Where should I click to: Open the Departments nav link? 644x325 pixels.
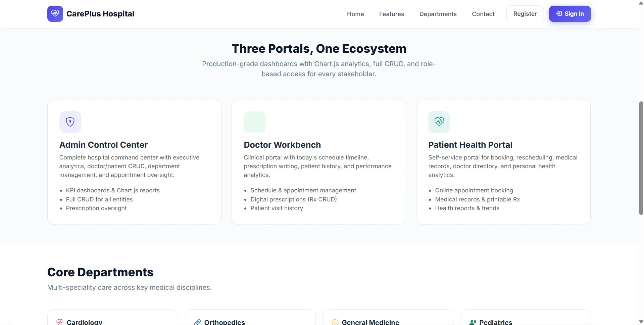[x=438, y=14]
